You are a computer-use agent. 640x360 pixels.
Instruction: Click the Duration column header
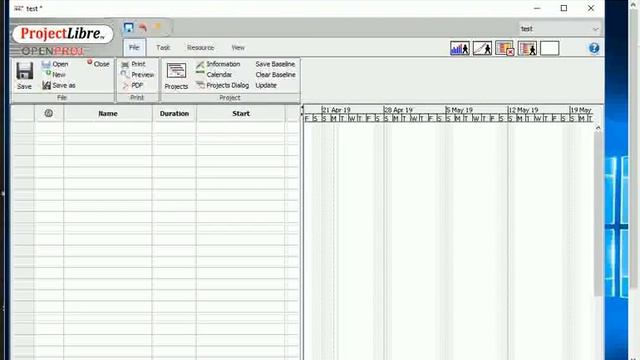pos(174,113)
